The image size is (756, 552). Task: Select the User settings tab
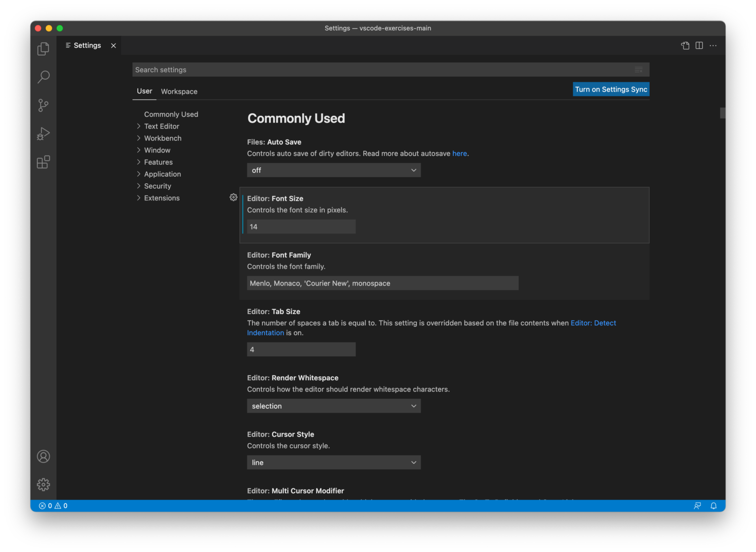(144, 91)
